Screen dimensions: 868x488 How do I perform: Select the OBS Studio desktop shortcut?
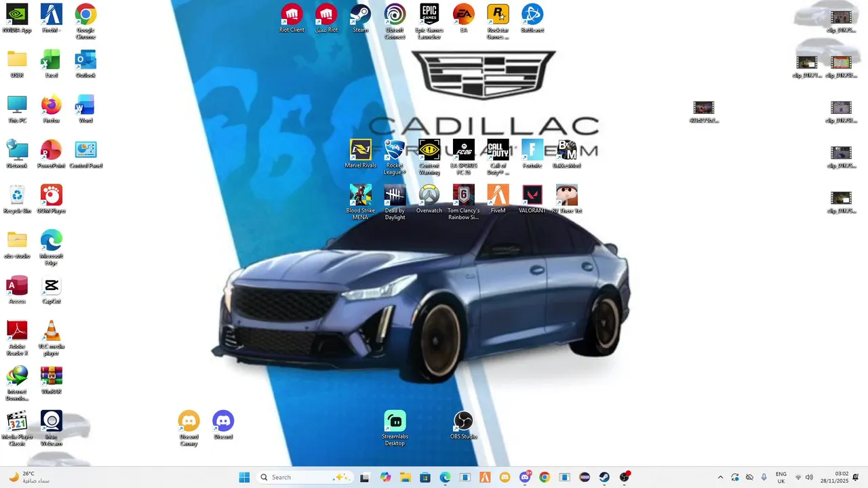463,426
